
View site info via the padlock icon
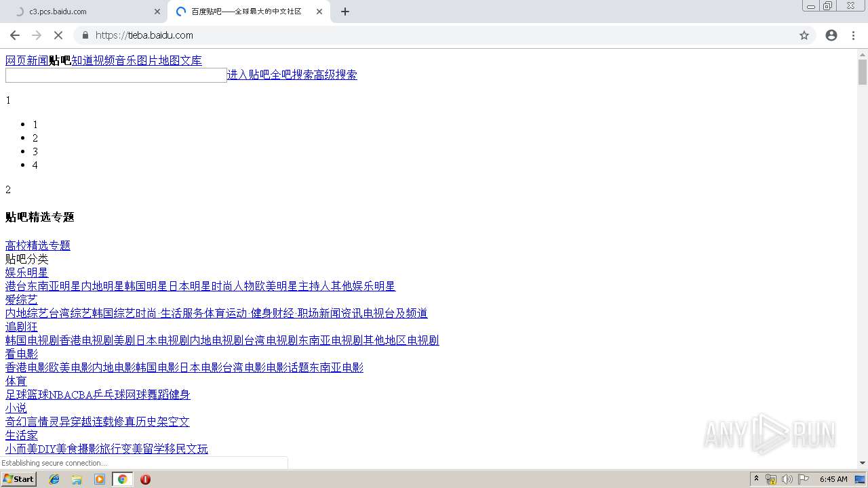85,35
